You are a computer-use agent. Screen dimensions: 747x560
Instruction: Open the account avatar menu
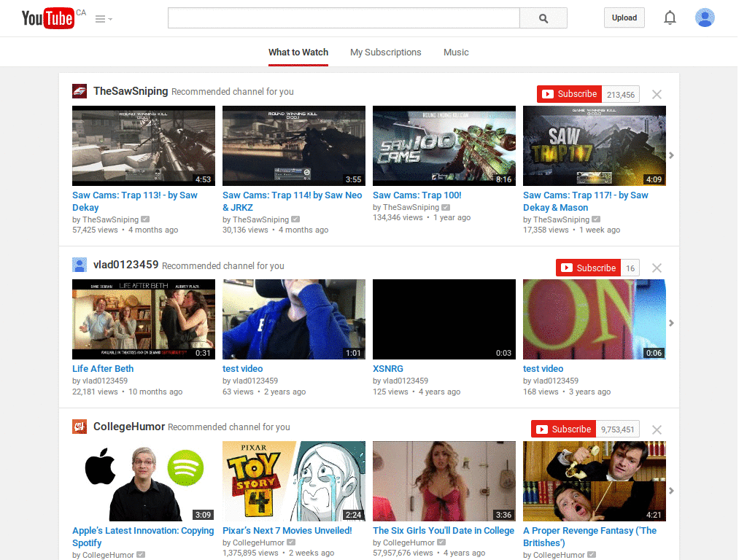pyautogui.click(x=705, y=17)
